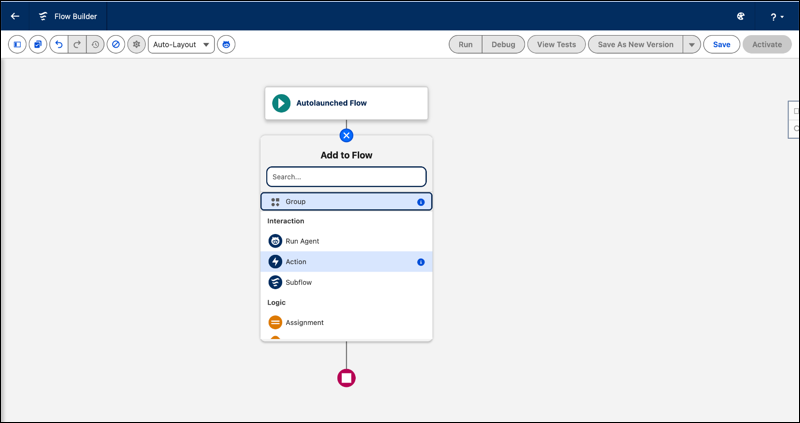Click the Add to Flow title
800x423 pixels.
click(x=346, y=155)
